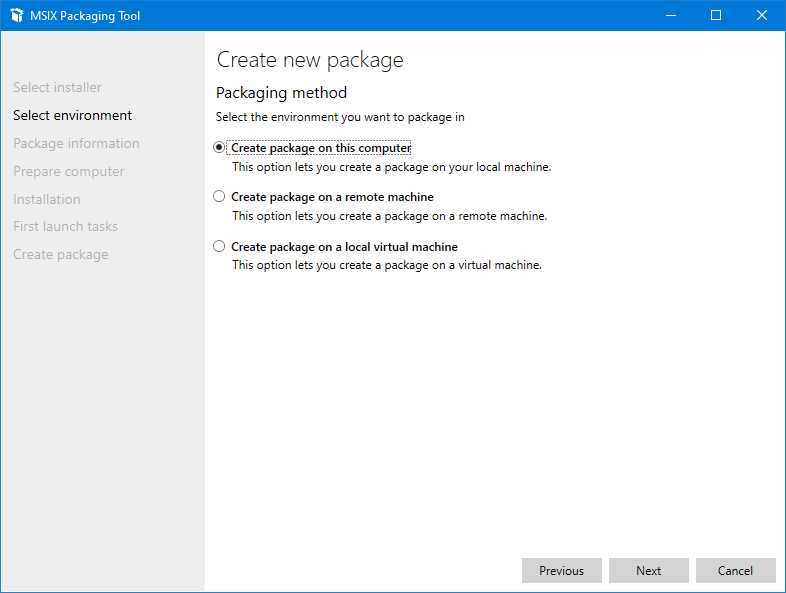The height and width of the screenshot is (593, 786).
Task: Cancel the package creation wizard
Action: [x=735, y=570]
